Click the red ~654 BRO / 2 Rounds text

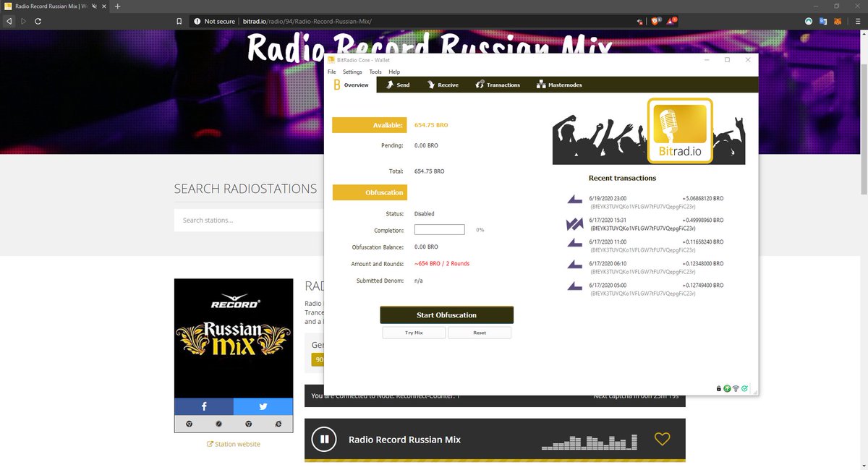tap(442, 264)
